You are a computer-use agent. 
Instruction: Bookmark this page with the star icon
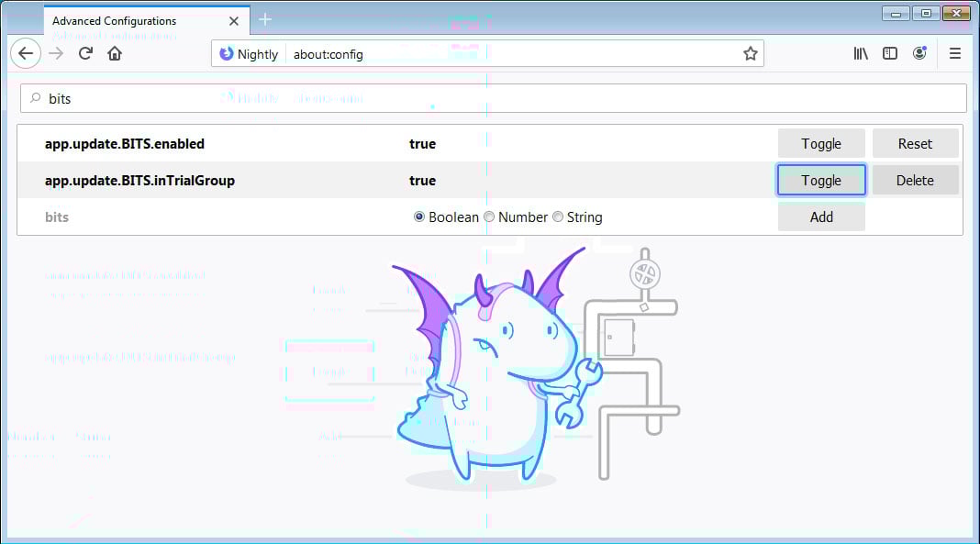tap(752, 53)
